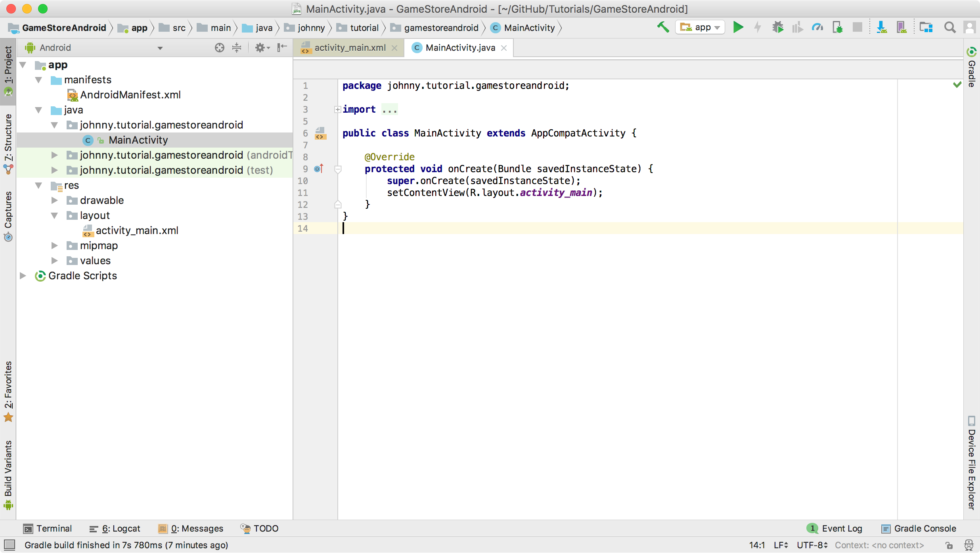Open Project panel gear settings
The image size is (980, 553).
click(x=262, y=48)
